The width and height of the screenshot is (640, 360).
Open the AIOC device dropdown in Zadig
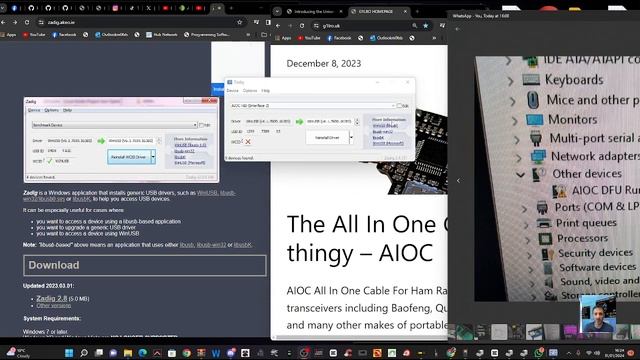[x=313, y=106]
